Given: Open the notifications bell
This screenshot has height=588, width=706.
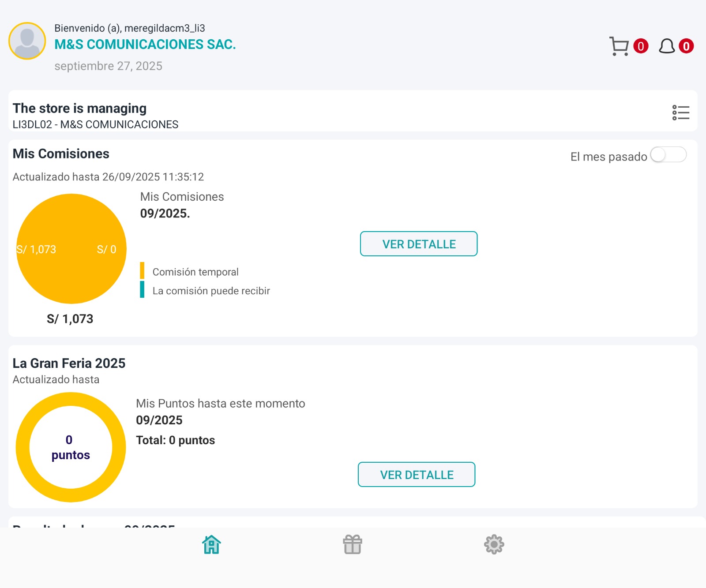Looking at the screenshot, I should coord(667,46).
